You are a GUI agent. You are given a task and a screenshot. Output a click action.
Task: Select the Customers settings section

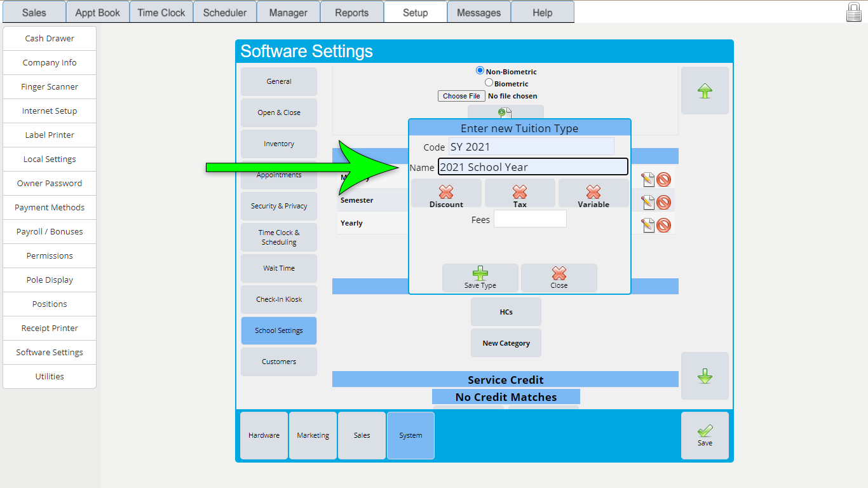pyautogui.click(x=279, y=362)
